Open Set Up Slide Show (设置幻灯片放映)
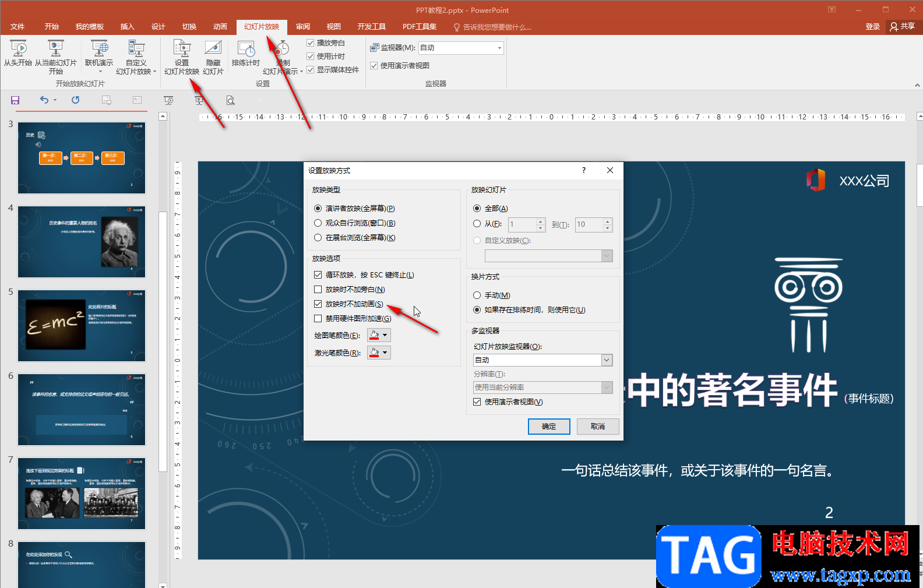Screen dimensions: 923x588 [x=182, y=57]
